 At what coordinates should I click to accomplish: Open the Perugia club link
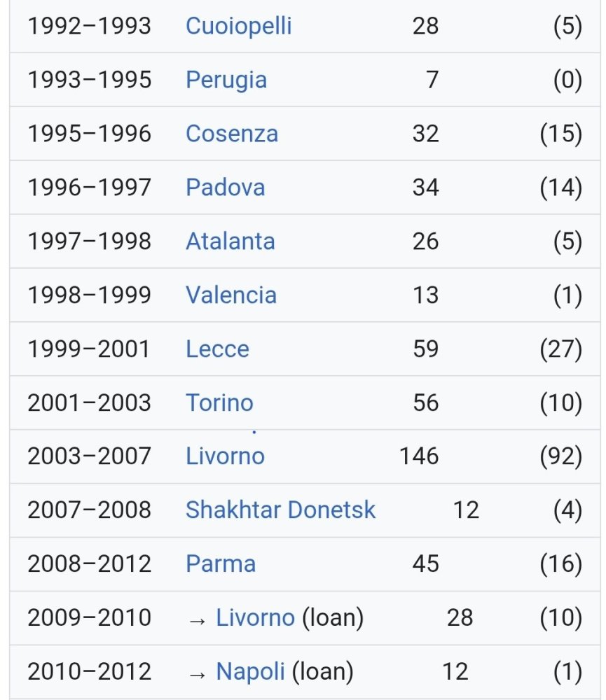pyautogui.click(x=226, y=80)
